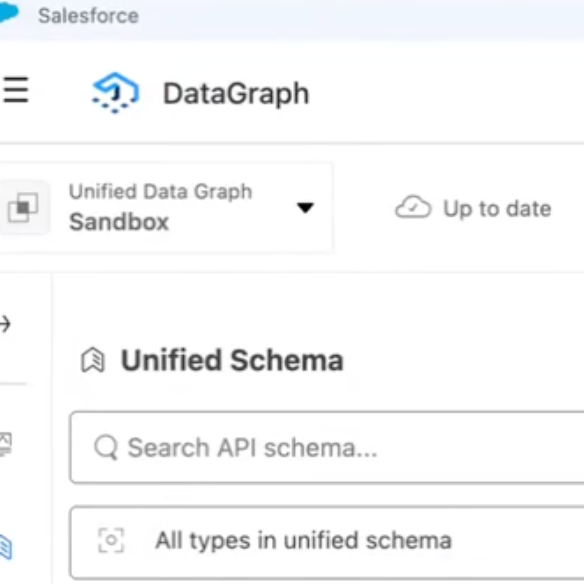Click the Up to date status label
This screenshot has height=584, width=584.
click(497, 209)
